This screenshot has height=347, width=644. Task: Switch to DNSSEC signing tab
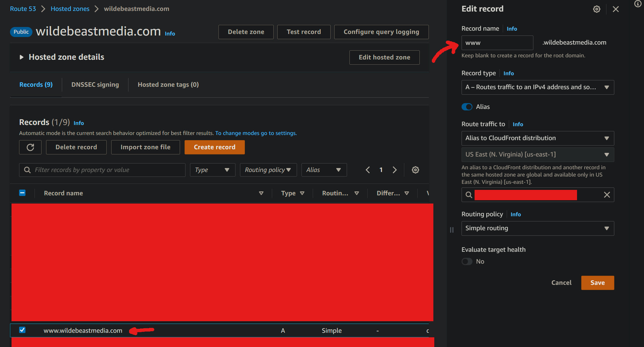click(x=95, y=85)
